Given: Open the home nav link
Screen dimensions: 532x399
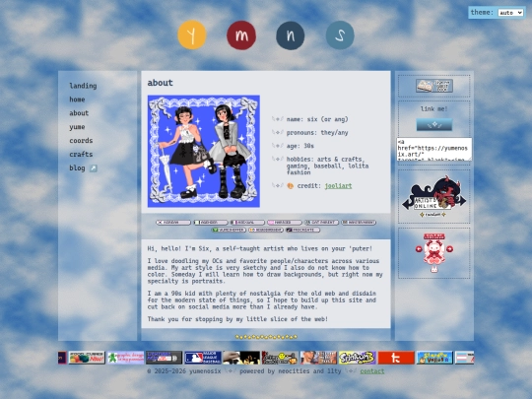Looking at the screenshot, I should pyautogui.click(x=77, y=100).
